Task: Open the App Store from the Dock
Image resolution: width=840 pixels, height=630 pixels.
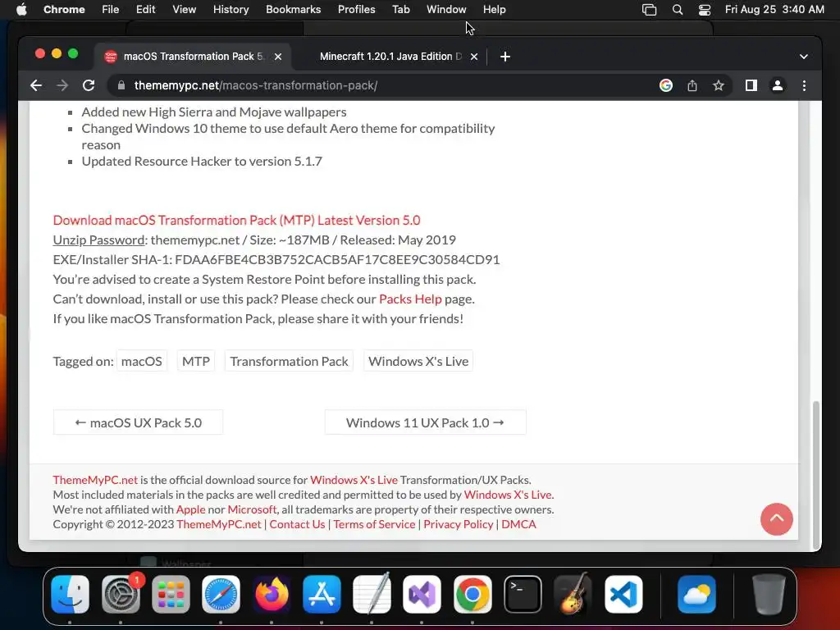Action: click(x=322, y=594)
